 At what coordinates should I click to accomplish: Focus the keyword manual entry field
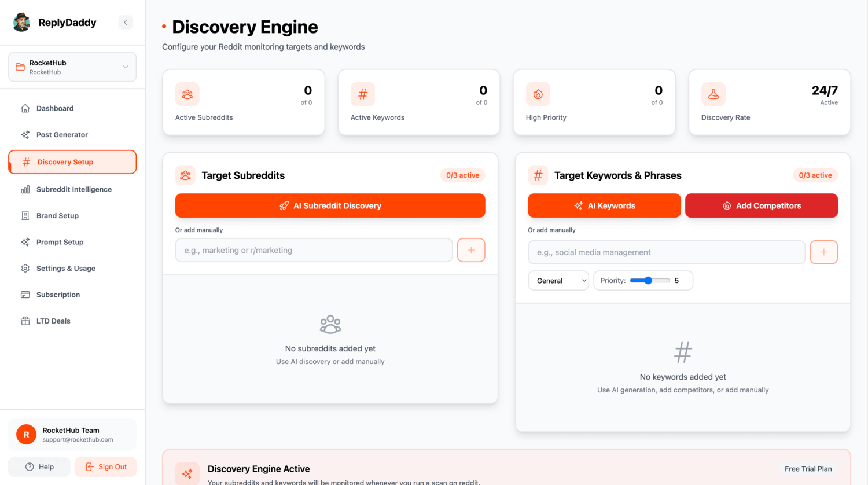(x=667, y=252)
